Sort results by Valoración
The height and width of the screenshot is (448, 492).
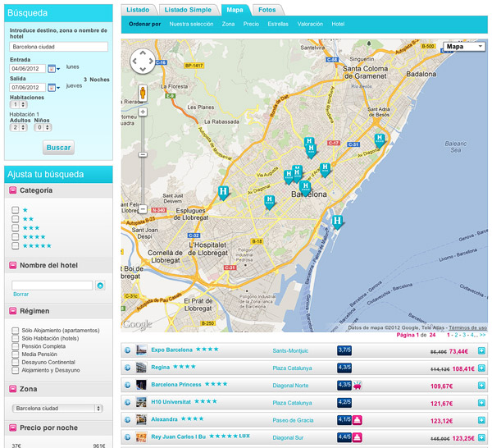coord(310,24)
